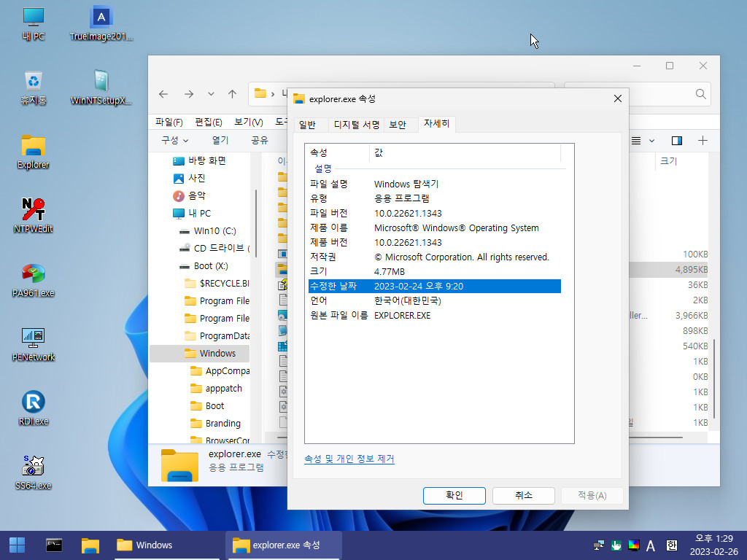Image resolution: width=747 pixels, height=560 pixels.
Task: Click the network tray icon
Action: [599, 545]
